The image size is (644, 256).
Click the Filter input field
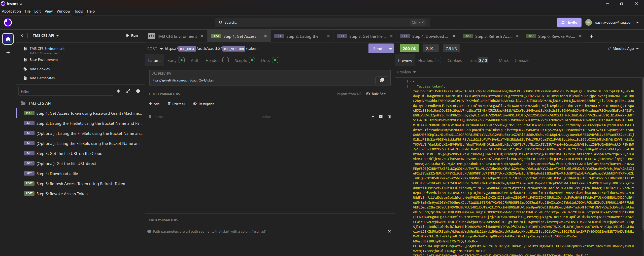65,91
